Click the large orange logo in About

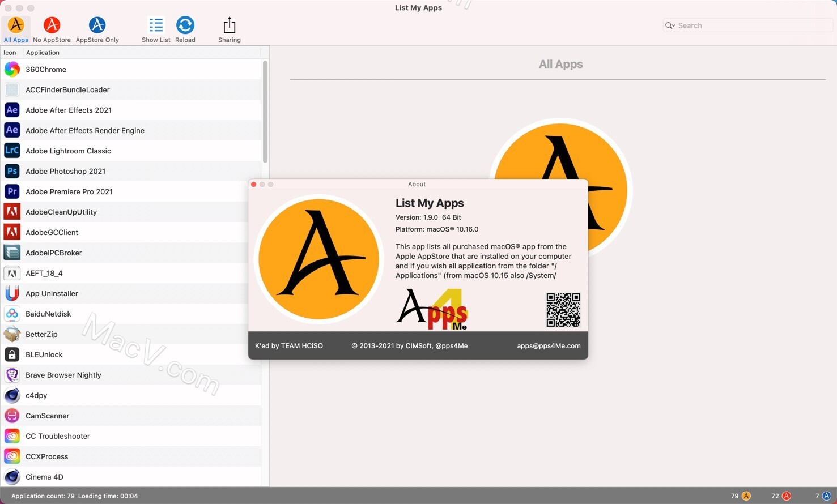click(318, 259)
